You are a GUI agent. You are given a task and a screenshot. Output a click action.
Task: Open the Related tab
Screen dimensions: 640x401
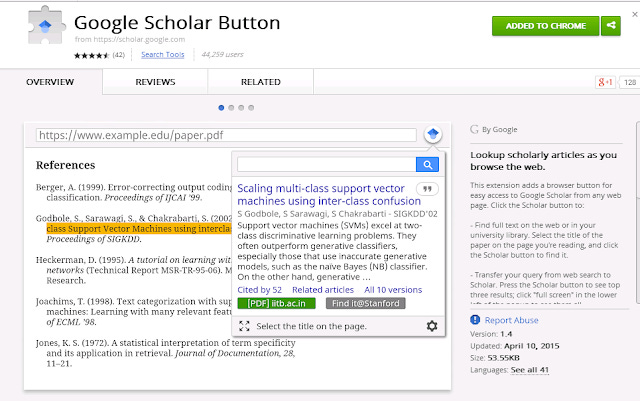coord(260,82)
